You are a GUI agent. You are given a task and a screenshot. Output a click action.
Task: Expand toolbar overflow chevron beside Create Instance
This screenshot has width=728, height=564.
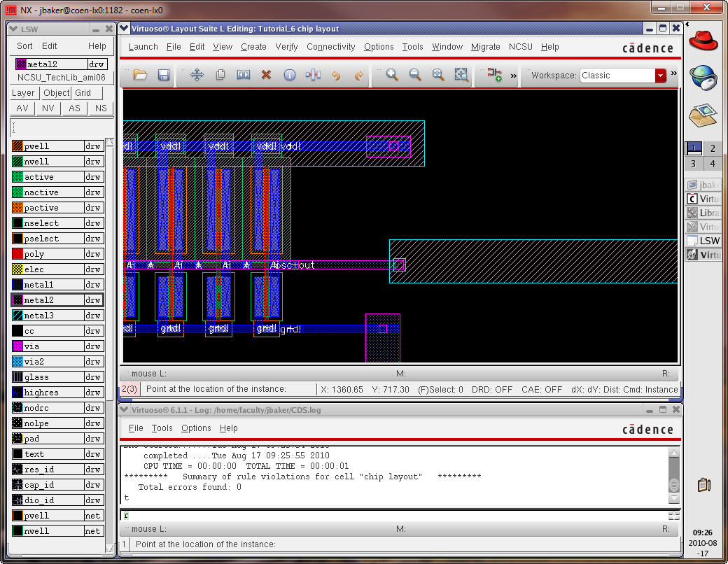[x=513, y=76]
